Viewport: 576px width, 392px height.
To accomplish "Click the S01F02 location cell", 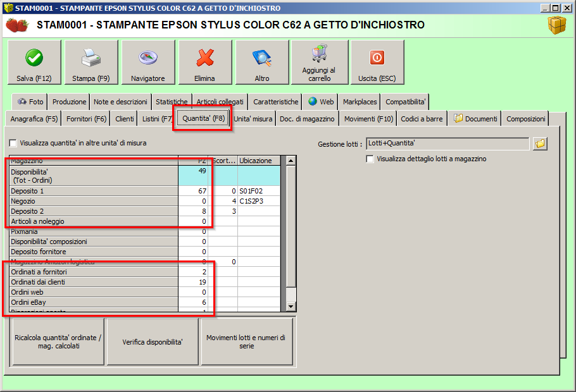I will (259, 191).
